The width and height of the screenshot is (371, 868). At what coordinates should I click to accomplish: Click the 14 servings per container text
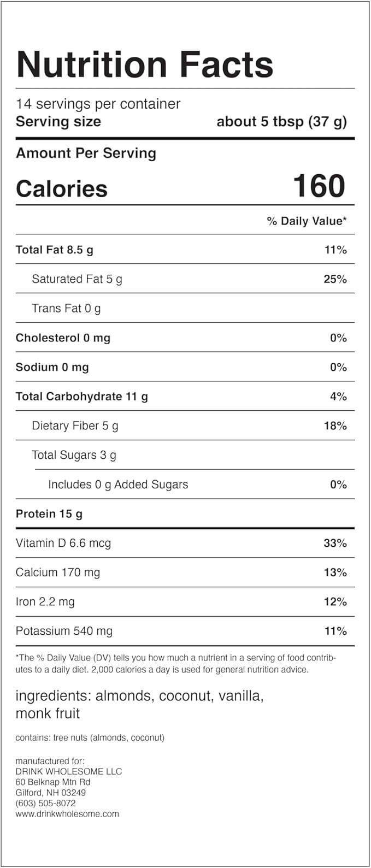(x=98, y=104)
